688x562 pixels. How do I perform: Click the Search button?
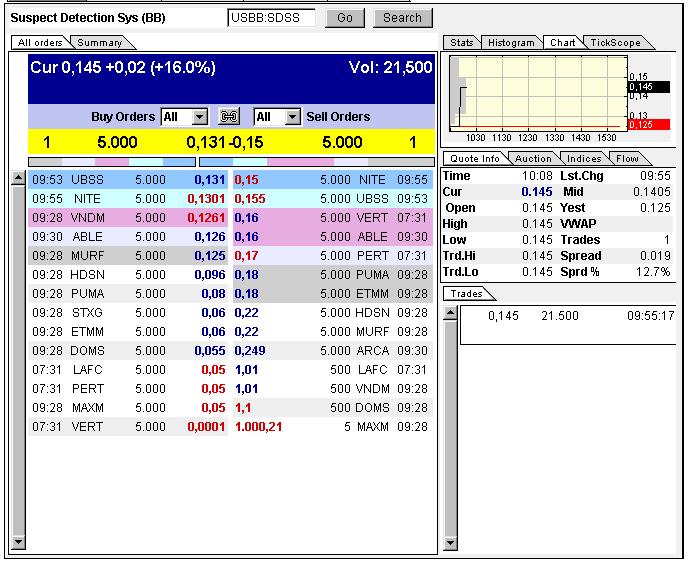coord(402,18)
